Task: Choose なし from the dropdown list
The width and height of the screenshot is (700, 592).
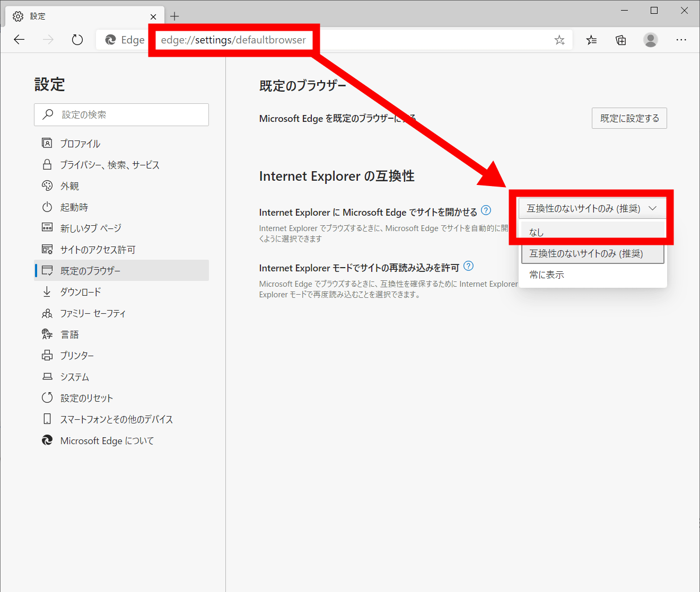Action: pyautogui.click(x=593, y=232)
